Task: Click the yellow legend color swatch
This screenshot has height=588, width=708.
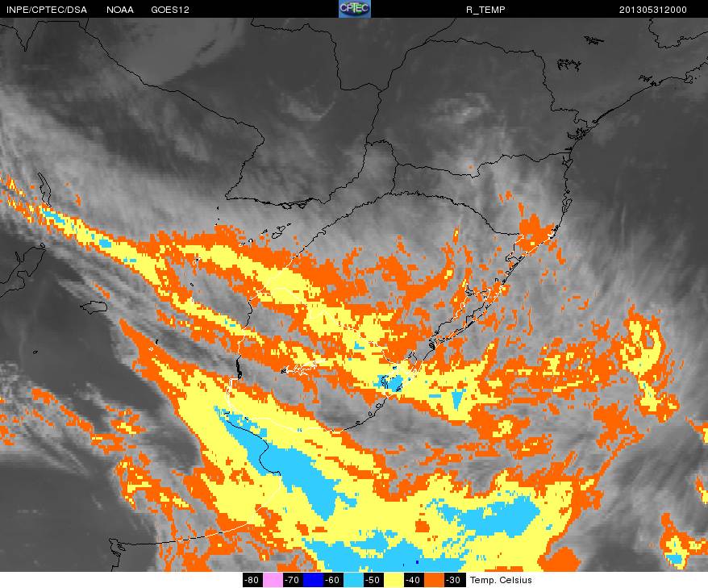Action: (394, 580)
